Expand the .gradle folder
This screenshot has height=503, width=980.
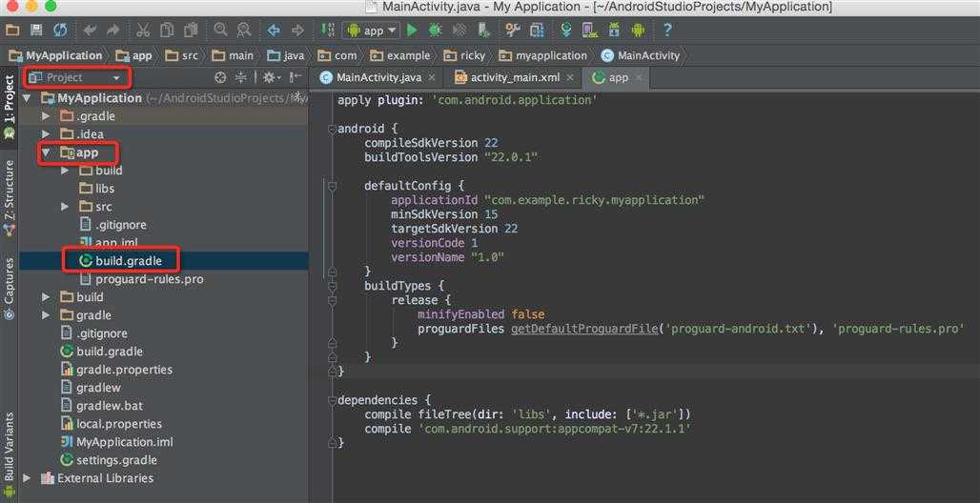[x=46, y=116]
